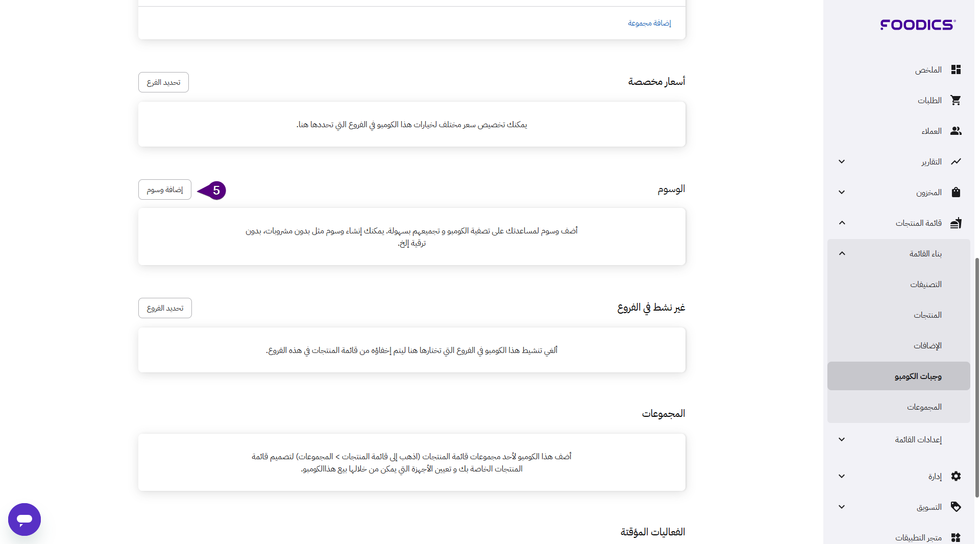This screenshot has height=544, width=980.
Task: Click the management gear icon
Action: (955, 477)
